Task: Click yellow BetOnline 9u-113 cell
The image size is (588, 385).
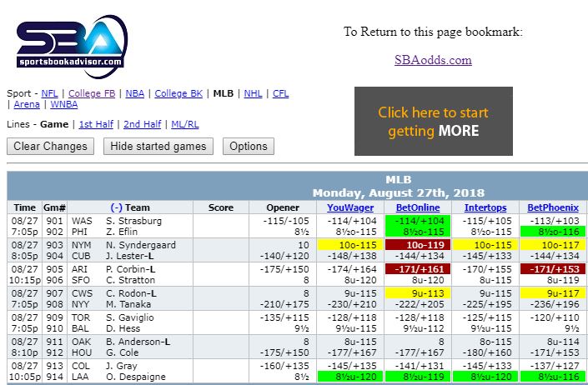Action: (418, 293)
